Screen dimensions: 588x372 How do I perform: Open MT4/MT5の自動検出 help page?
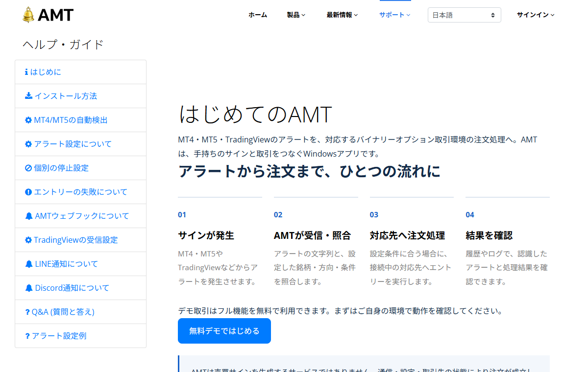[81, 120]
